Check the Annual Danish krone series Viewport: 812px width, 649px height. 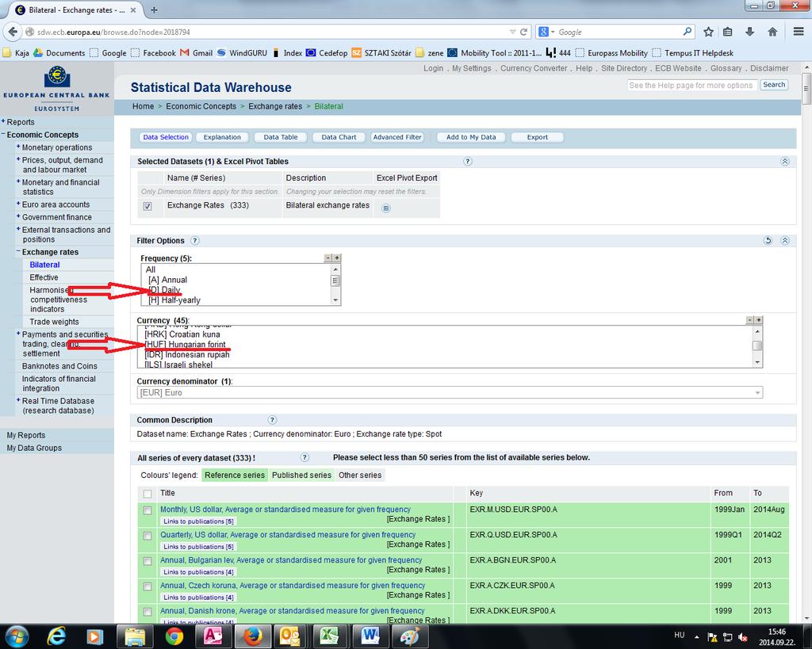(x=147, y=612)
